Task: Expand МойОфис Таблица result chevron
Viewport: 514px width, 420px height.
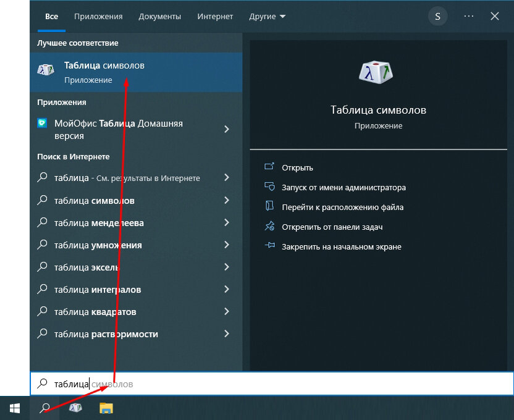Action: pyautogui.click(x=227, y=129)
